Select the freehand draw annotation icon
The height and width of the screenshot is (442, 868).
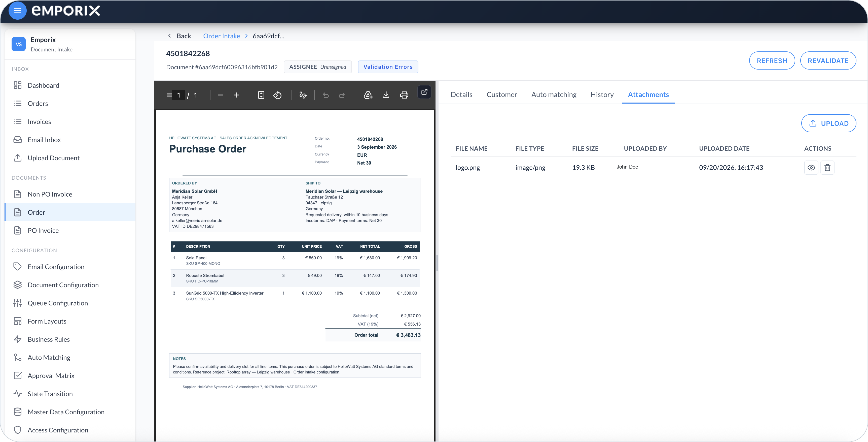(x=303, y=95)
